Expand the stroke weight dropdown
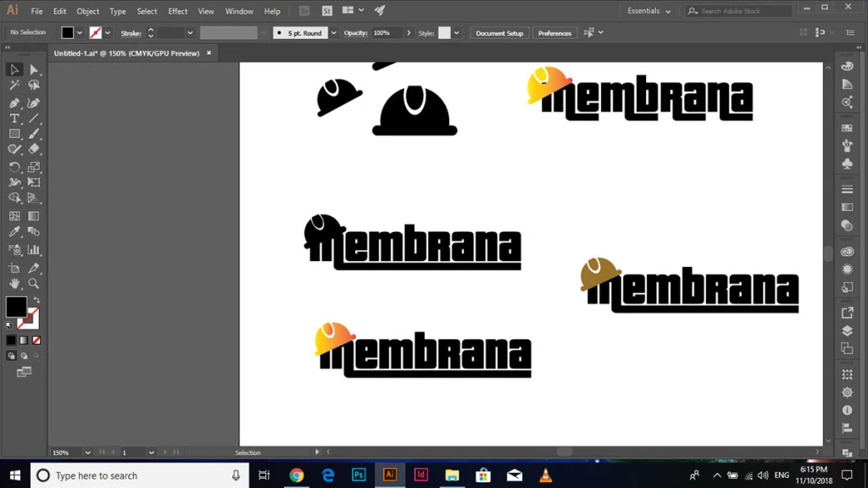This screenshot has height=488, width=868. (x=190, y=33)
